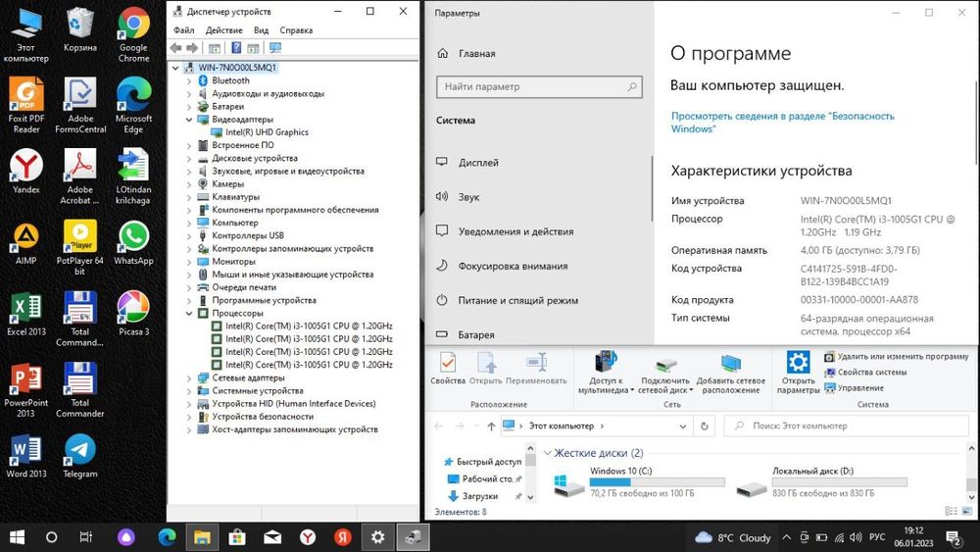The height and width of the screenshot is (552, 980).
Task: Open notification center icon on taskbar
Action: pos(954,537)
